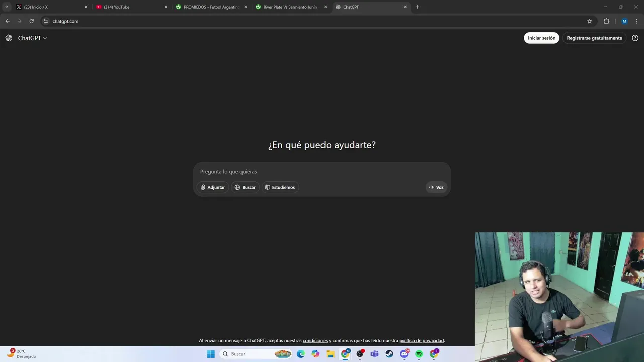Close the YouTube tab
The height and width of the screenshot is (362, 644).
pyautogui.click(x=166, y=7)
